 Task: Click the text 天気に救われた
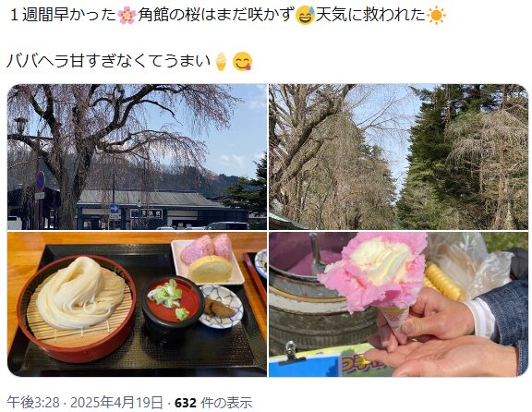pos(370,16)
